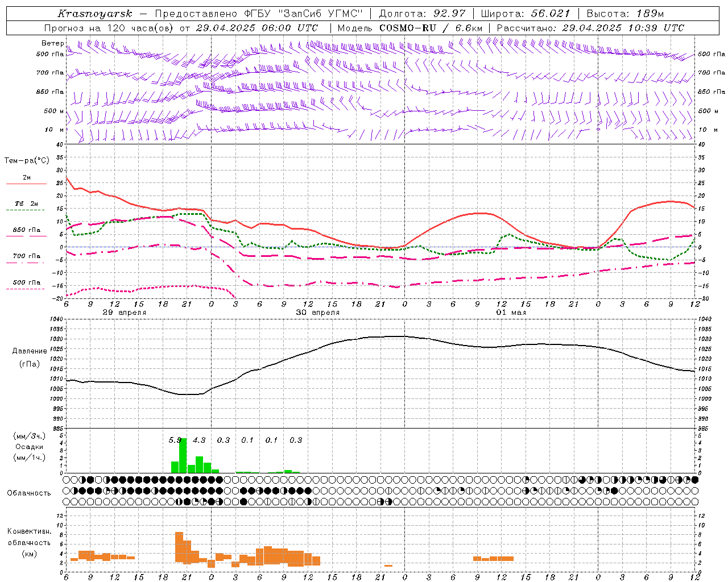Click the "Krasnoyarsk" station title

95,14
